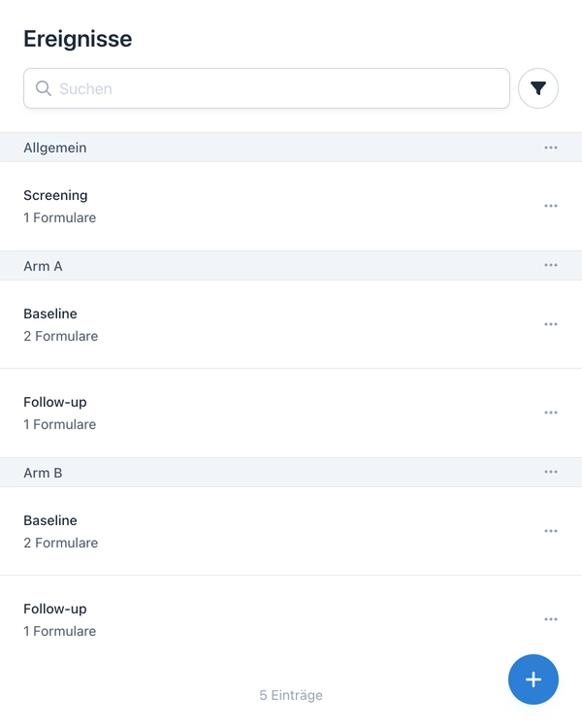The image size is (582, 728).
Task: Open more options for Screening event
Action: [551, 206]
